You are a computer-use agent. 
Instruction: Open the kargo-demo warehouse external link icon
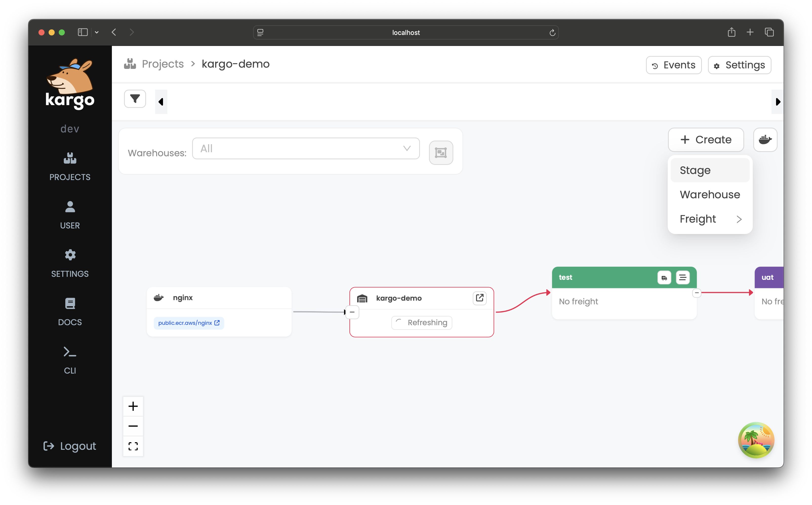coord(479,298)
